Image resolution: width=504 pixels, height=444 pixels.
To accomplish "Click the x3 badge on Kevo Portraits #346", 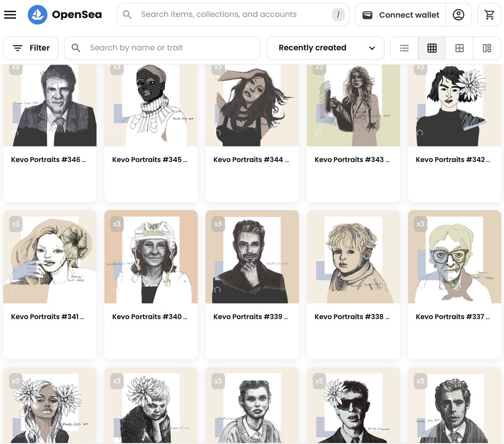I will (x=16, y=69).
